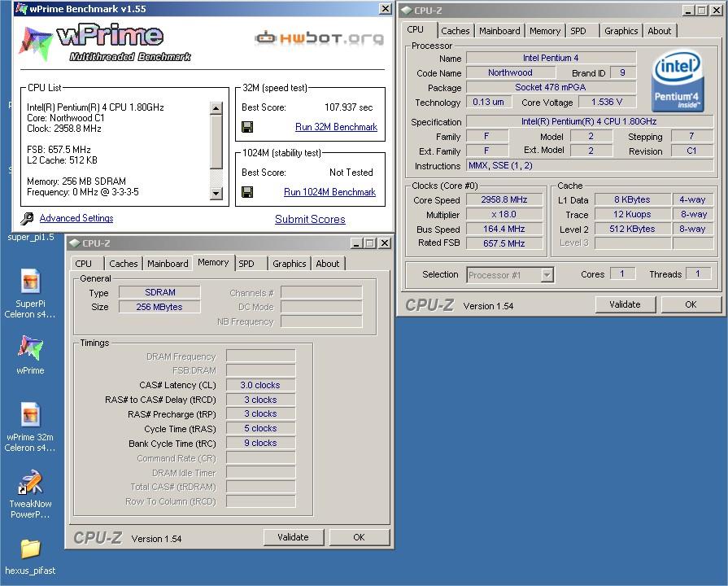Click the empty DRAM Frequency field

[260, 356]
